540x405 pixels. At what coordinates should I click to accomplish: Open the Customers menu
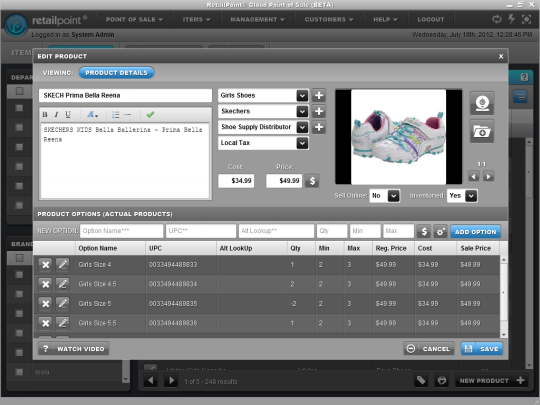pyautogui.click(x=329, y=20)
